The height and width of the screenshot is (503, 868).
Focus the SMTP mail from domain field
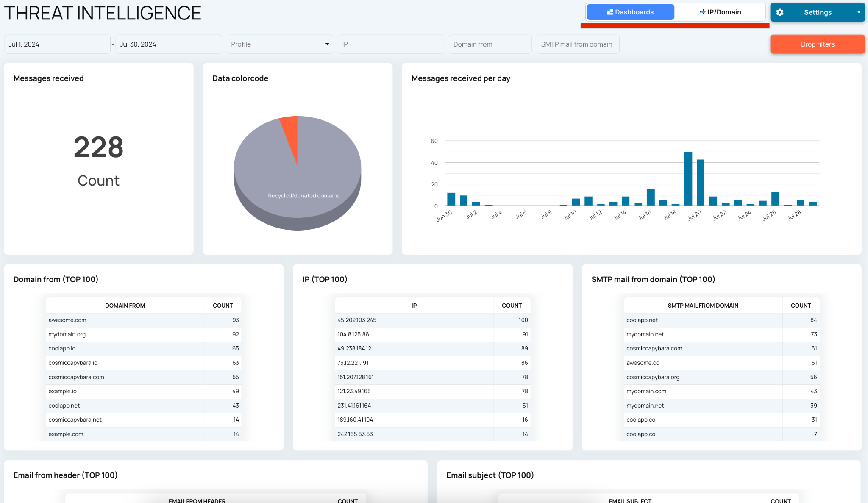point(578,44)
